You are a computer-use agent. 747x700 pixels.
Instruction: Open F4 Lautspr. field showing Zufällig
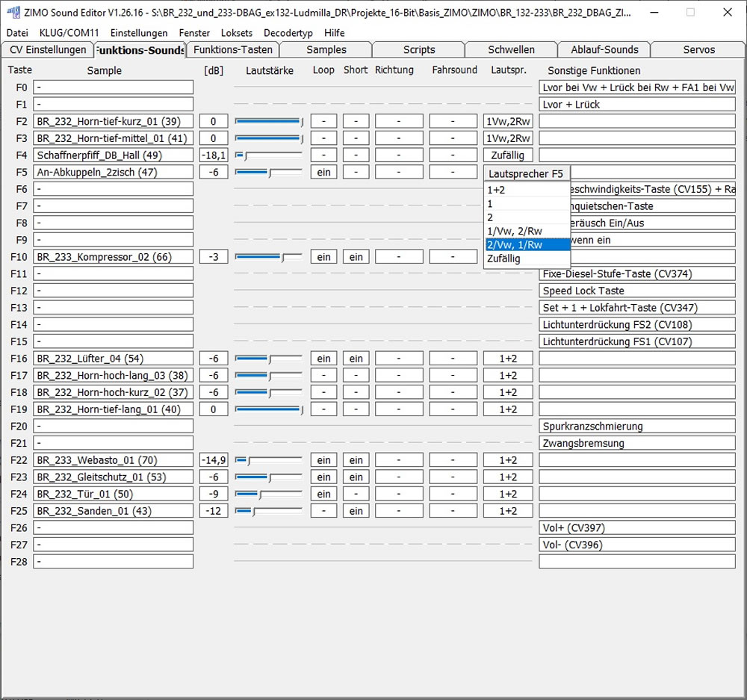(508, 155)
